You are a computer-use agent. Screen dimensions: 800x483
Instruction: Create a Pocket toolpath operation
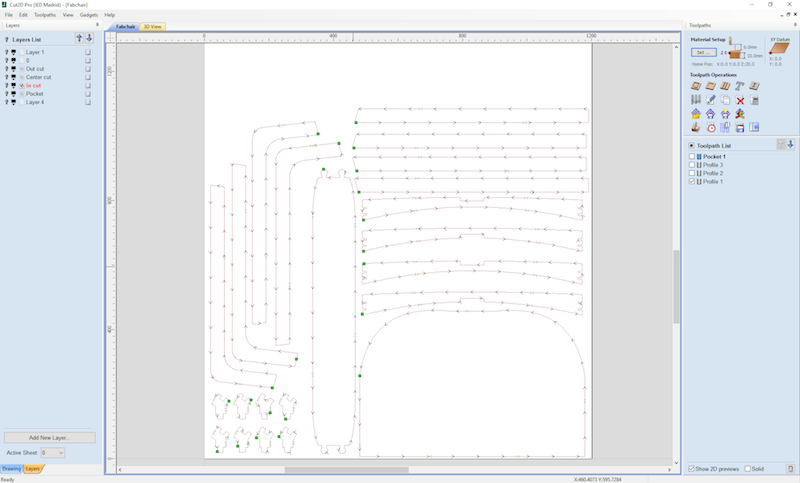click(710, 86)
